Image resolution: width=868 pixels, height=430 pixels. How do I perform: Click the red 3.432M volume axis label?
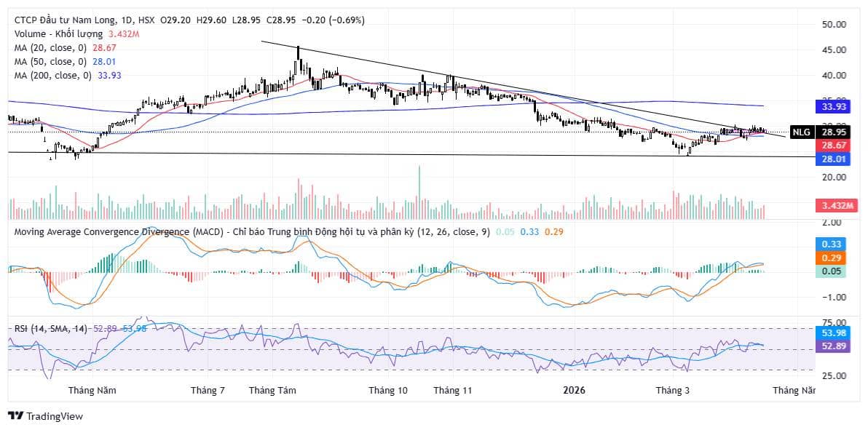tap(833, 205)
